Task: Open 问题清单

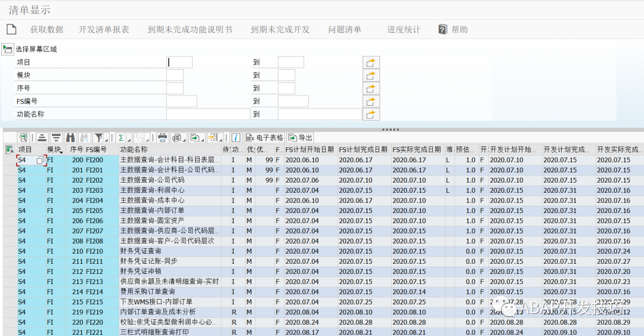Action: point(345,29)
